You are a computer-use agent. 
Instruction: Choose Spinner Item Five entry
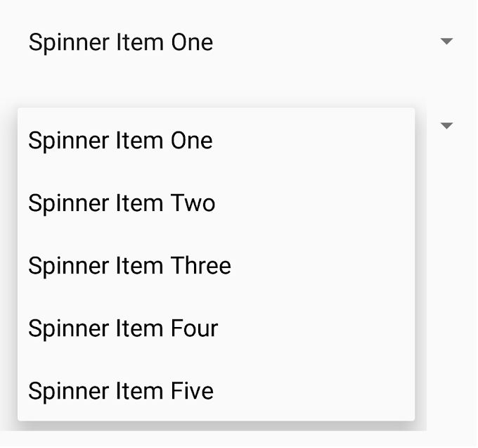point(121,391)
